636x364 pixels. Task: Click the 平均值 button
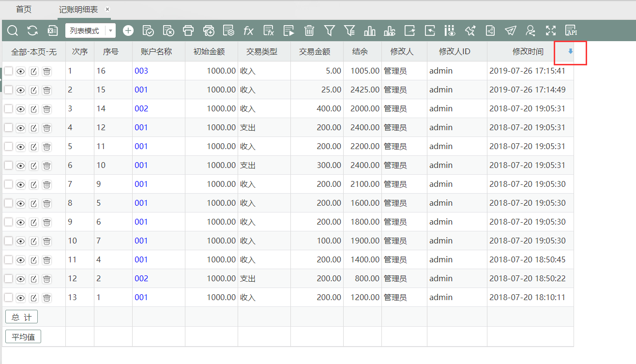tap(23, 336)
